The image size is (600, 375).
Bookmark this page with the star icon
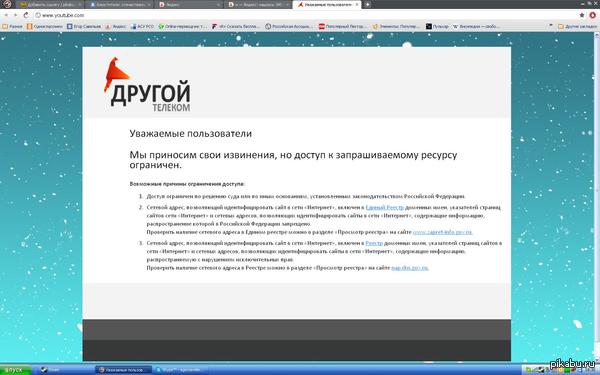[582, 15]
